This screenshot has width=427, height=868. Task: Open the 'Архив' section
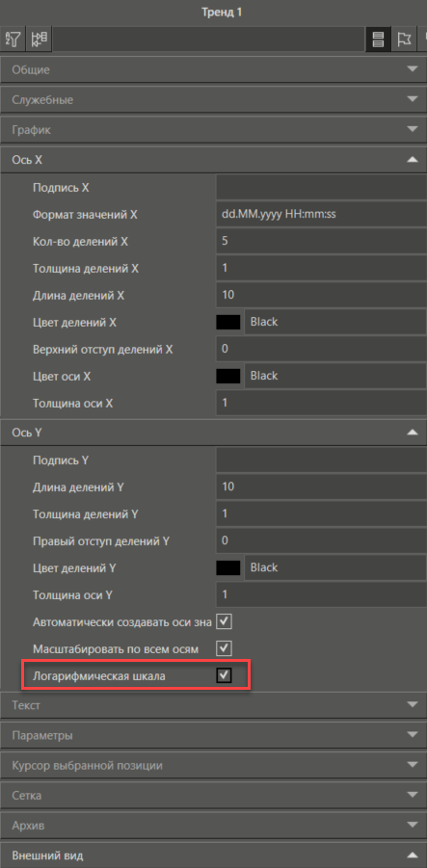213,826
